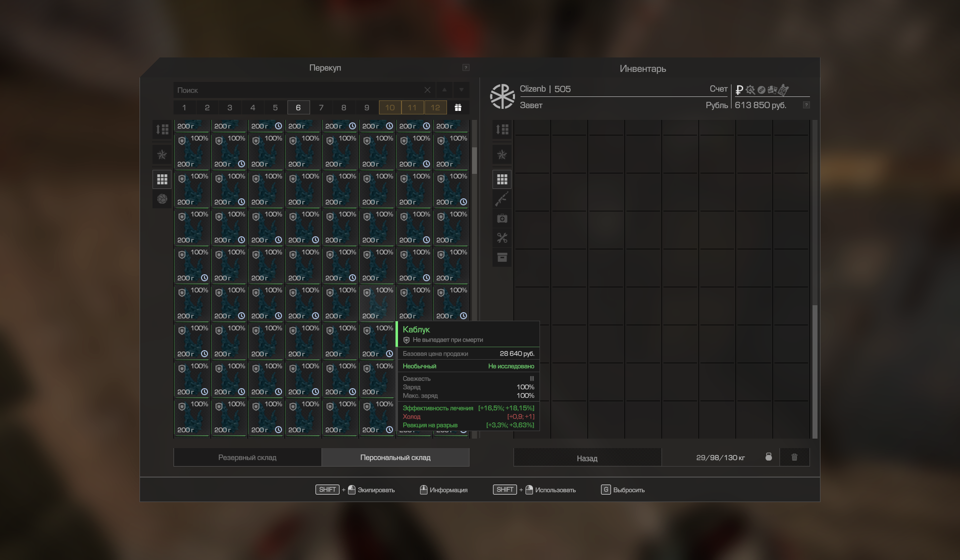Switch to storage page 7 tab
The height and width of the screenshot is (560, 960).
pos(321,107)
